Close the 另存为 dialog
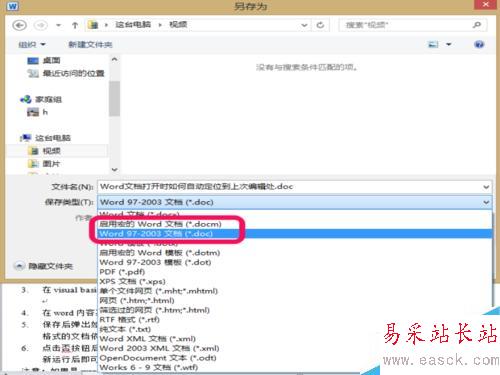The height and width of the screenshot is (375, 500). [x=486, y=5]
